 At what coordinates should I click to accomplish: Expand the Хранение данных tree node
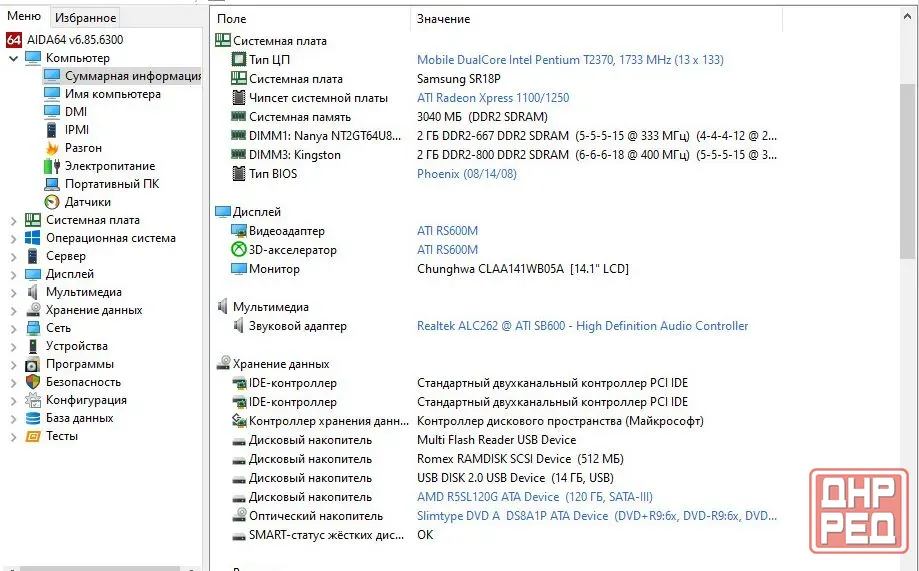tap(13, 311)
